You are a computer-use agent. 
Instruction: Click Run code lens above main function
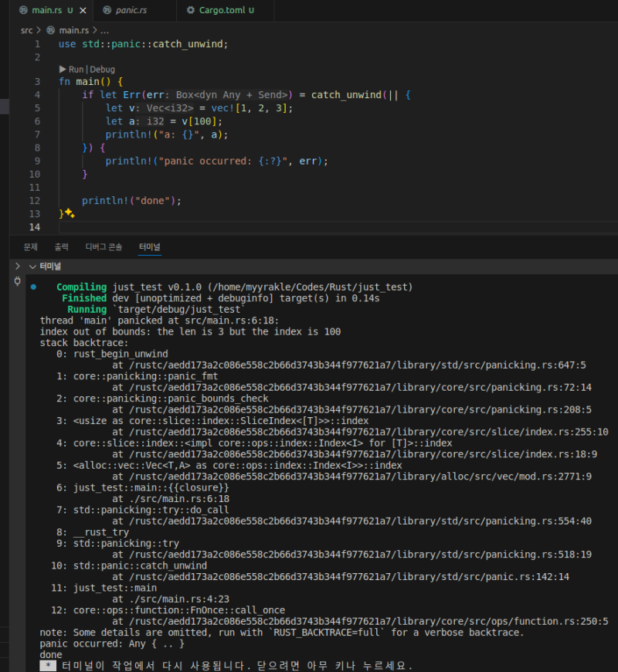pos(73,69)
